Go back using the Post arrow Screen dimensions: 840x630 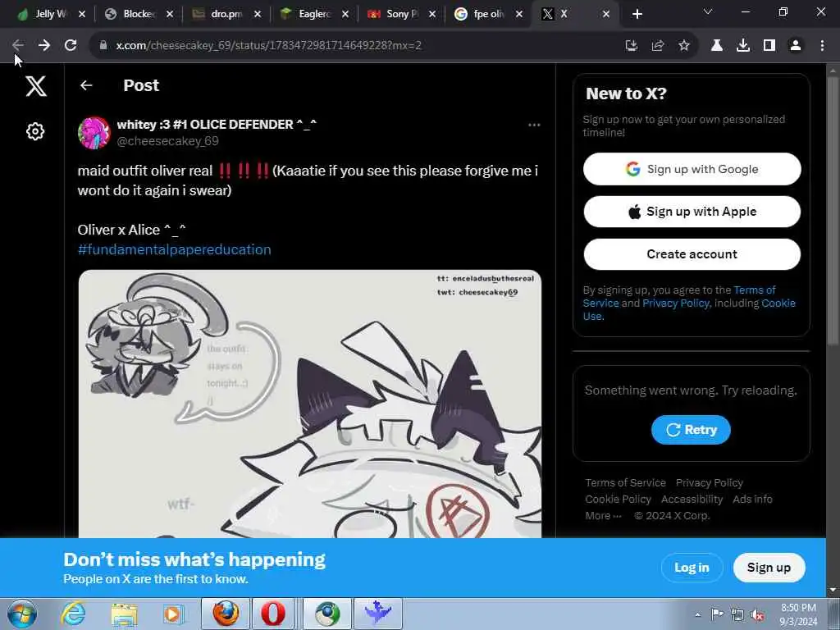(86, 85)
